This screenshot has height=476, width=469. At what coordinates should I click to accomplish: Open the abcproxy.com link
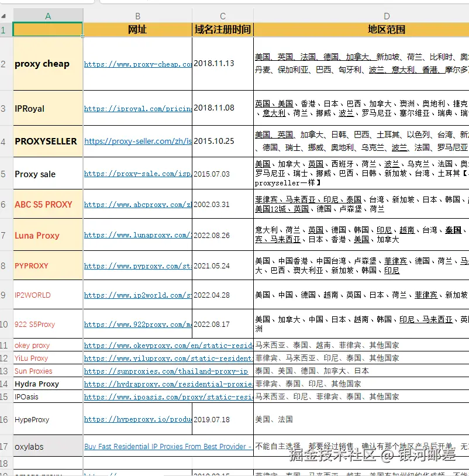(x=138, y=205)
